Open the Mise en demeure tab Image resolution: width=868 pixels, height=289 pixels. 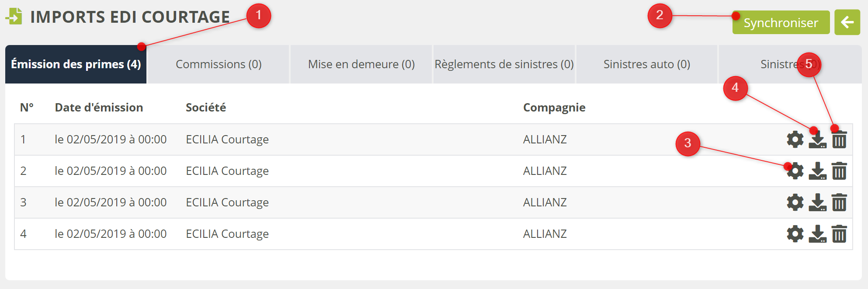tap(361, 64)
